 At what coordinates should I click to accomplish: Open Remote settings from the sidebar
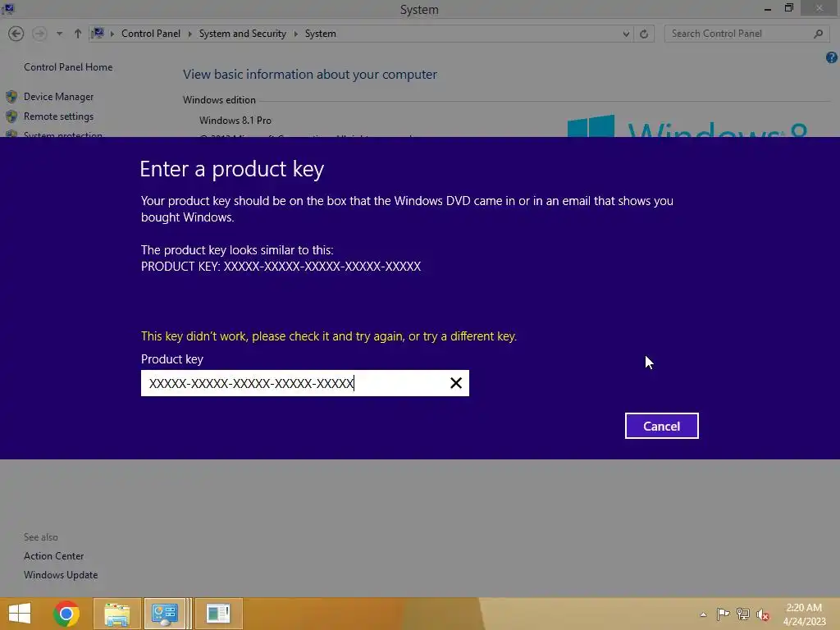coord(58,116)
